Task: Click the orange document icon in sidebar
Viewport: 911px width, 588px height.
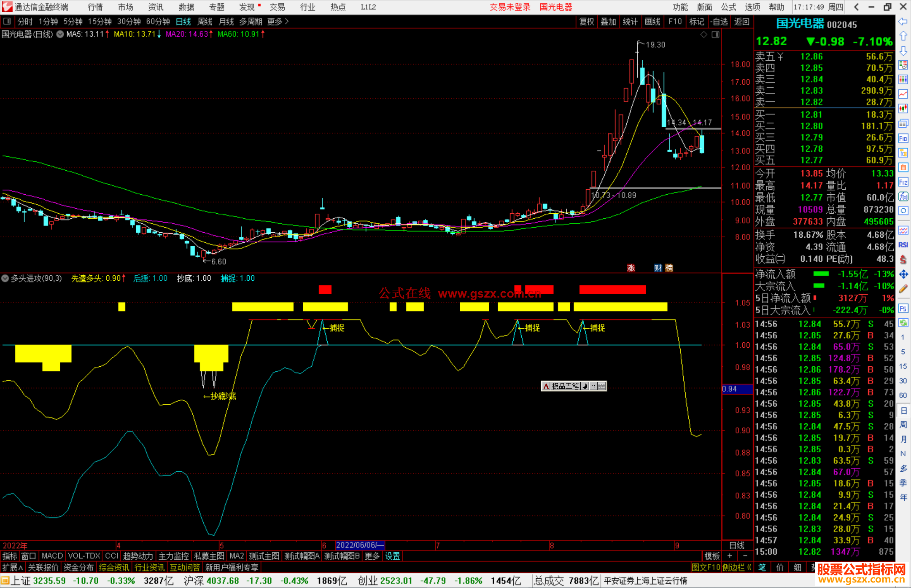Action: point(903,167)
